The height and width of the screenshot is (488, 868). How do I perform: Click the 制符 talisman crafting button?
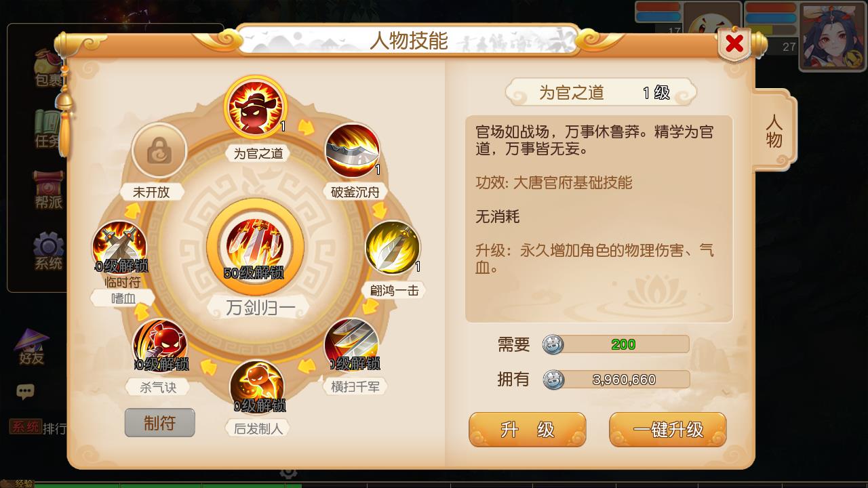(160, 423)
